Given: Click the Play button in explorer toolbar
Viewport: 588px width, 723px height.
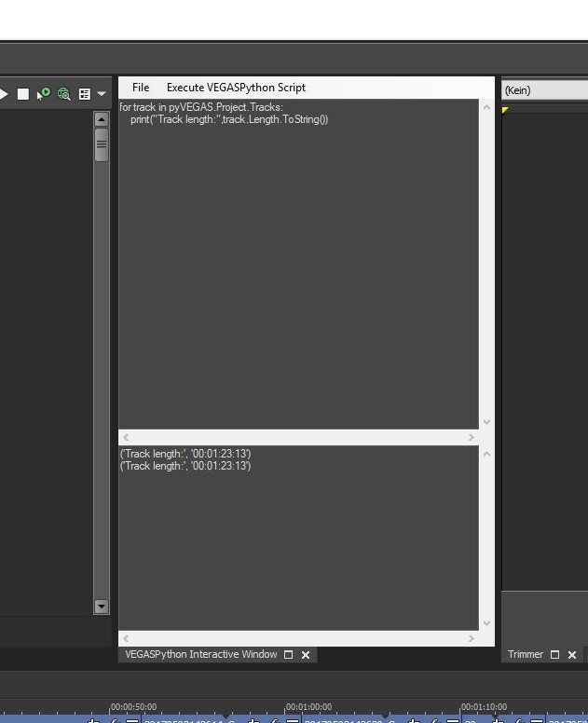Looking at the screenshot, I should 4,94.
